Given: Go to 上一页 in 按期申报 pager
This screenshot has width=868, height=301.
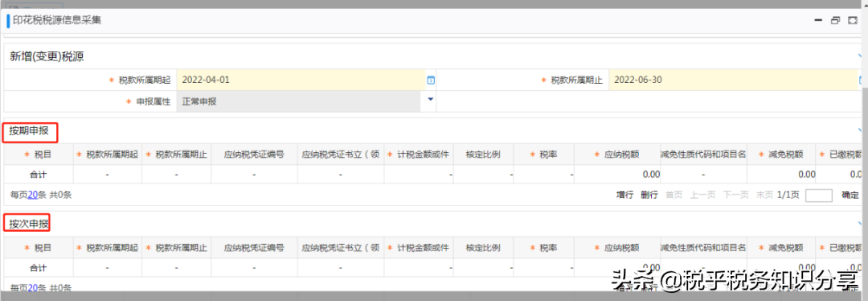Looking at the screenshot, I should click(x=702, y=195).
